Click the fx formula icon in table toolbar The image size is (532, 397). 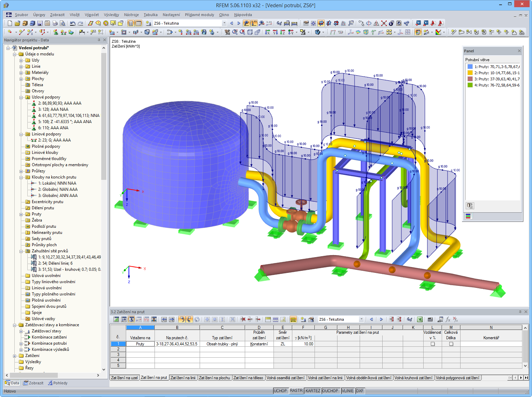coord(448,319)
